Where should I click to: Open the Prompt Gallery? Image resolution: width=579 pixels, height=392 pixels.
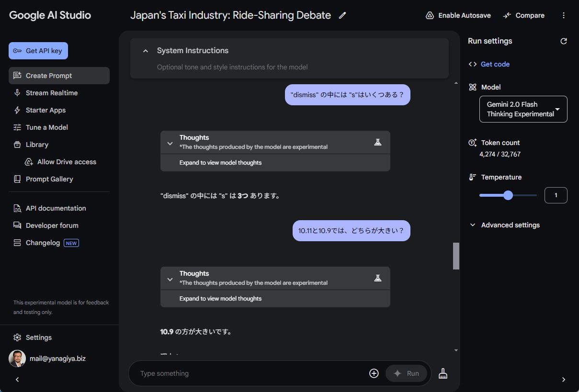coord(50,179)
